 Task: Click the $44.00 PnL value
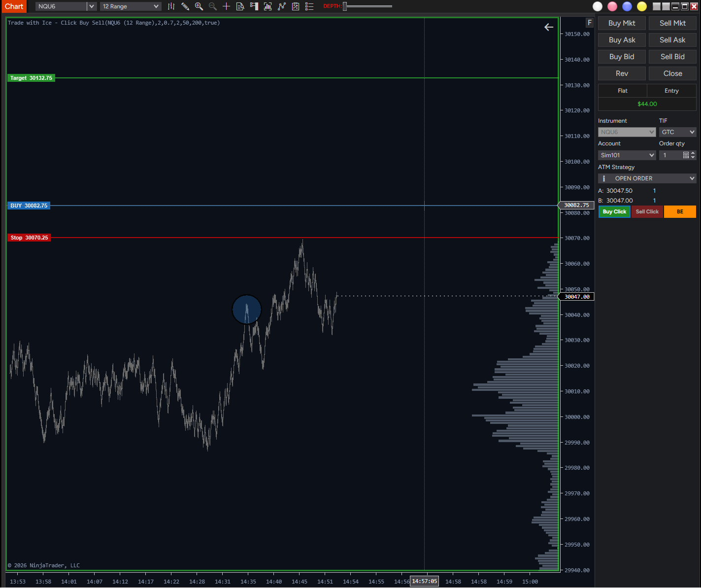click(647, 104)
